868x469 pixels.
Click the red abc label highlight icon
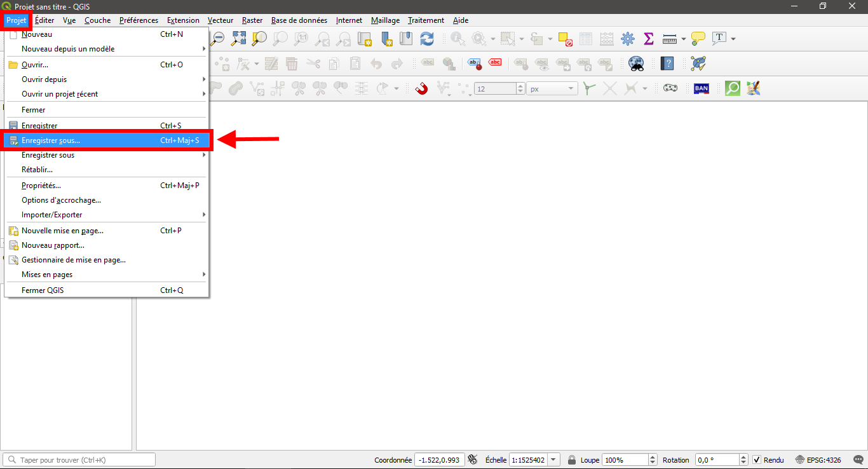point(496,63)
